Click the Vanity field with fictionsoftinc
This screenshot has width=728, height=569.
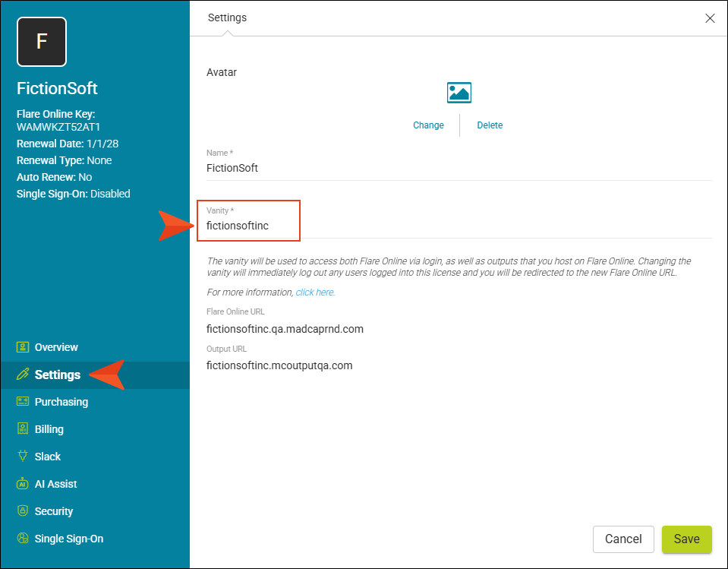click(459, 226)
